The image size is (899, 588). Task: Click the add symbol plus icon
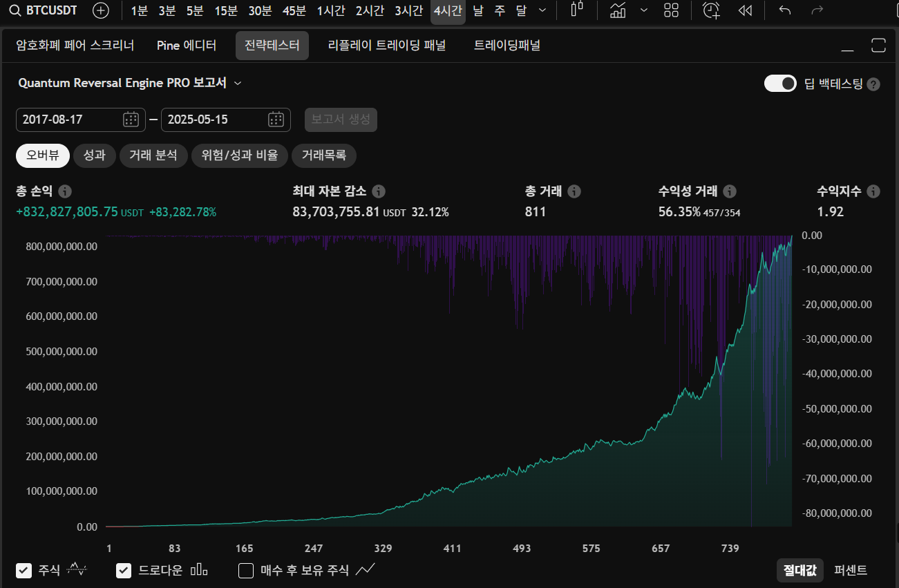[101, 10]
